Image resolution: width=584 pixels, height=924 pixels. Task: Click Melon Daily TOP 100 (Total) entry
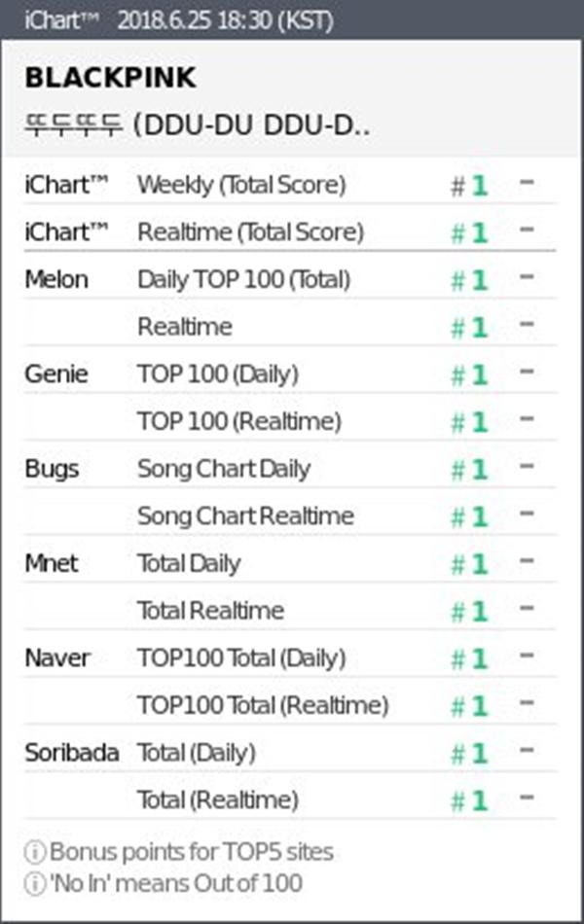click(x=243, y=280)
